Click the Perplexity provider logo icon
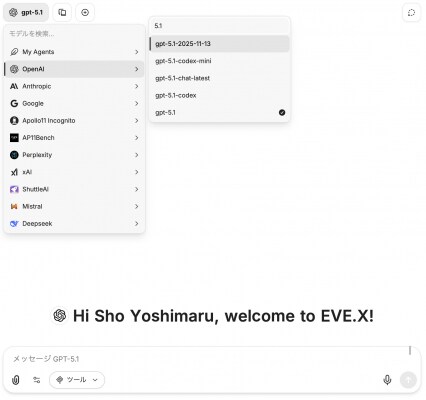Image resolution: width=426 pixels, height=400 pixels. coord(14,155)
